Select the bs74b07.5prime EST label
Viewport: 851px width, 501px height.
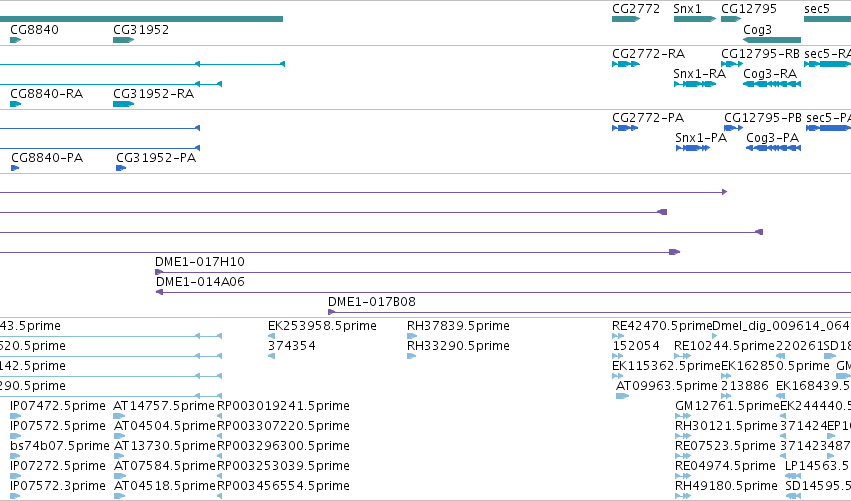coord(60,446)
